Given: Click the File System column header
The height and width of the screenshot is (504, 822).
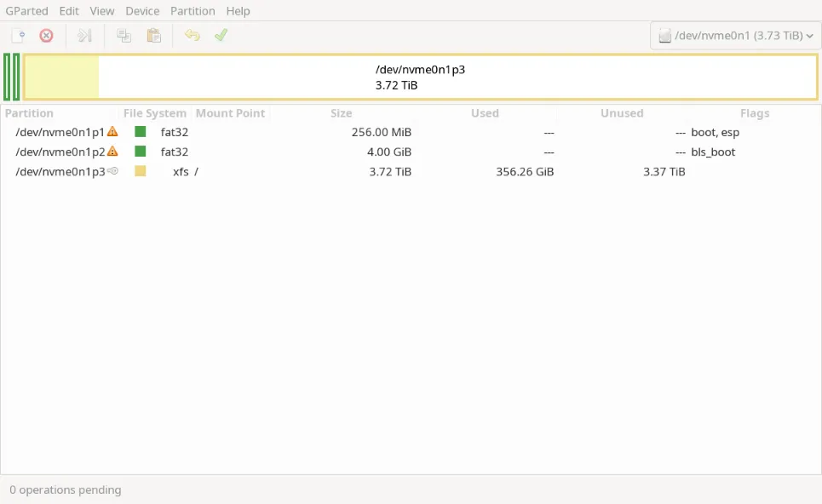Looking at the screenshot, I should [154, 113].
